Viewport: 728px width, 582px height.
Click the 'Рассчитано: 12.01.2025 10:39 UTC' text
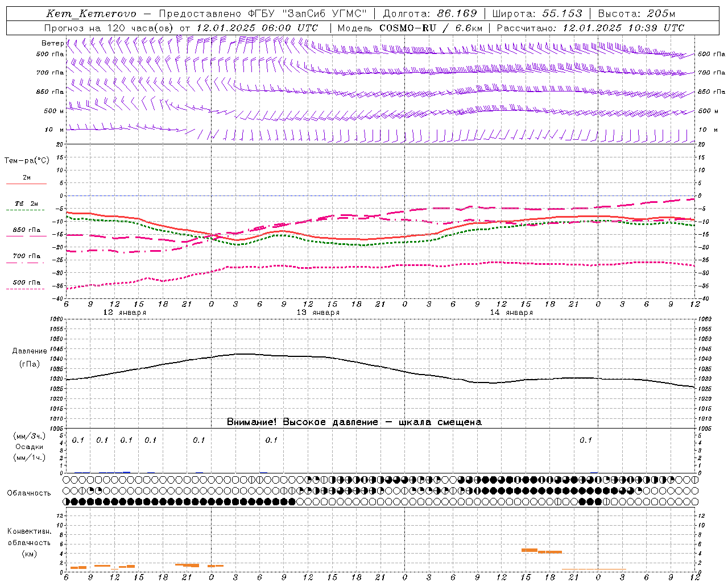[590, 28]
